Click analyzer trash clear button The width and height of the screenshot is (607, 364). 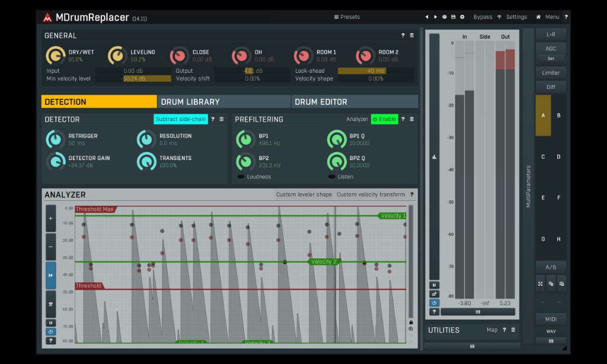point(51,304)
